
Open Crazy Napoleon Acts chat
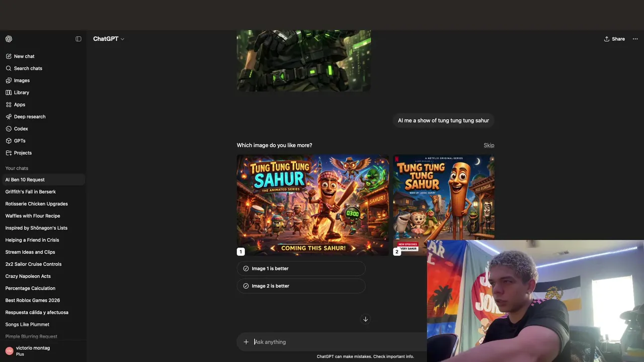pyautogui.click(x=43, y=276)
